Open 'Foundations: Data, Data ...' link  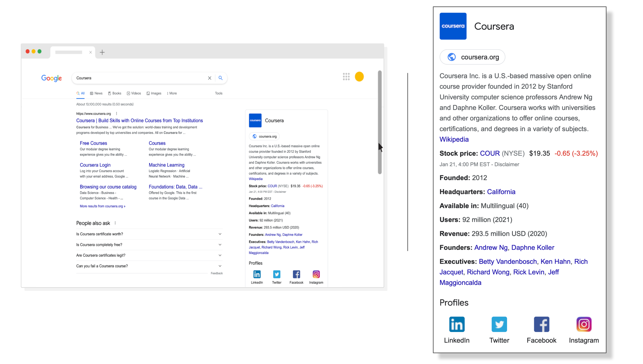point(175,187)
